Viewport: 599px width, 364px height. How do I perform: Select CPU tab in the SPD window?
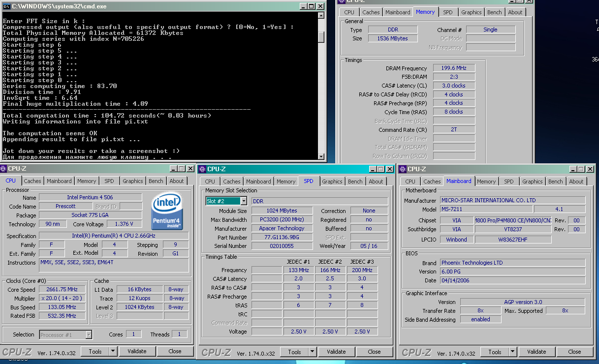[210, 182]
